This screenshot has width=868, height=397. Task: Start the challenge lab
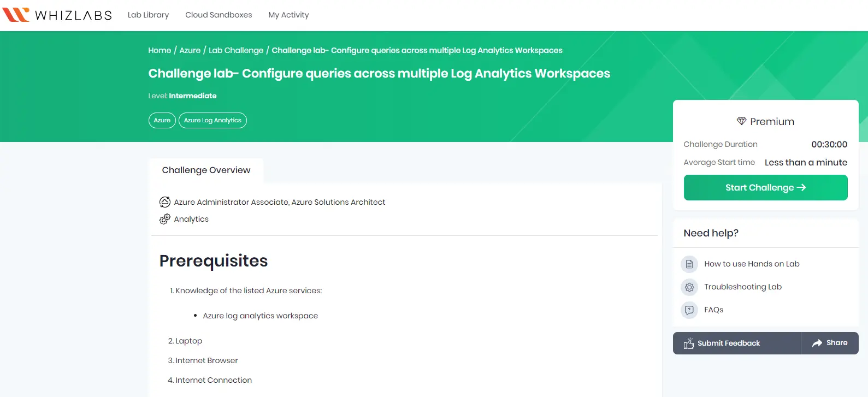click(x=765, y=187)
